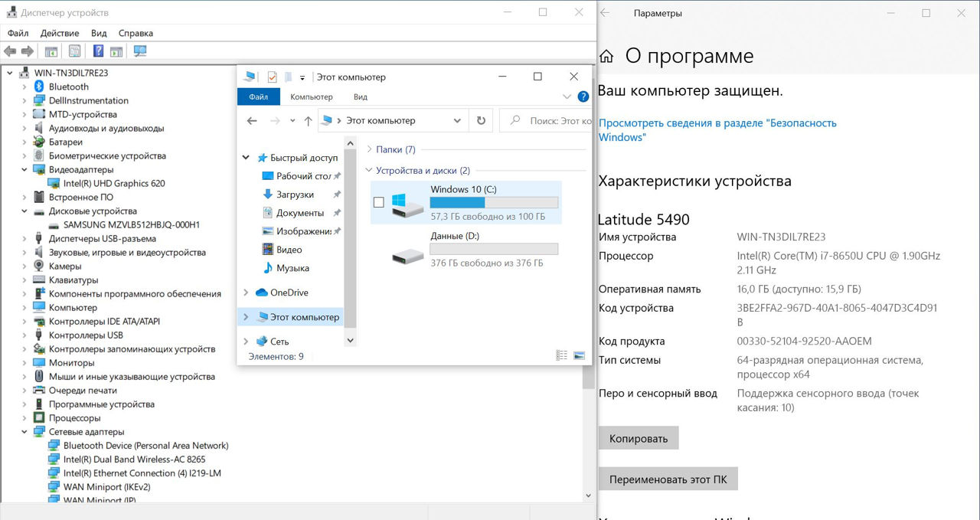Open the Действие menu in Device Manager
This screenshot has height=520, width=980.
(60, 33)
